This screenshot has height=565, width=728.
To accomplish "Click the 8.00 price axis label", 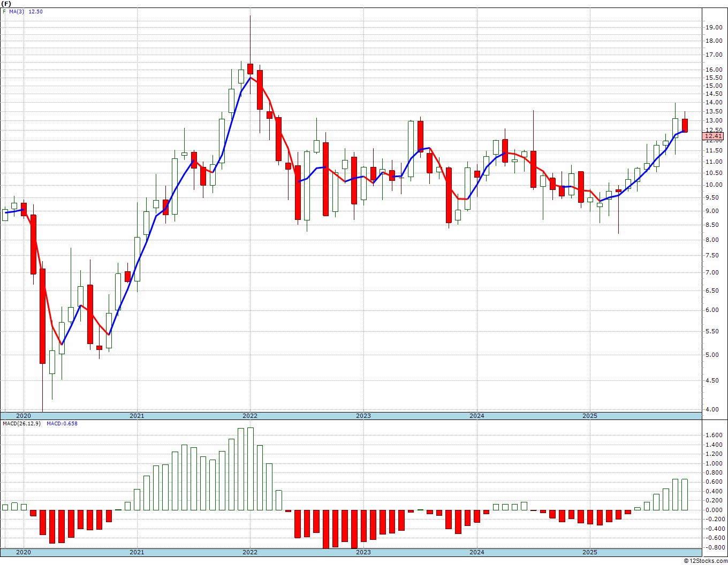I will coord(712,240).
